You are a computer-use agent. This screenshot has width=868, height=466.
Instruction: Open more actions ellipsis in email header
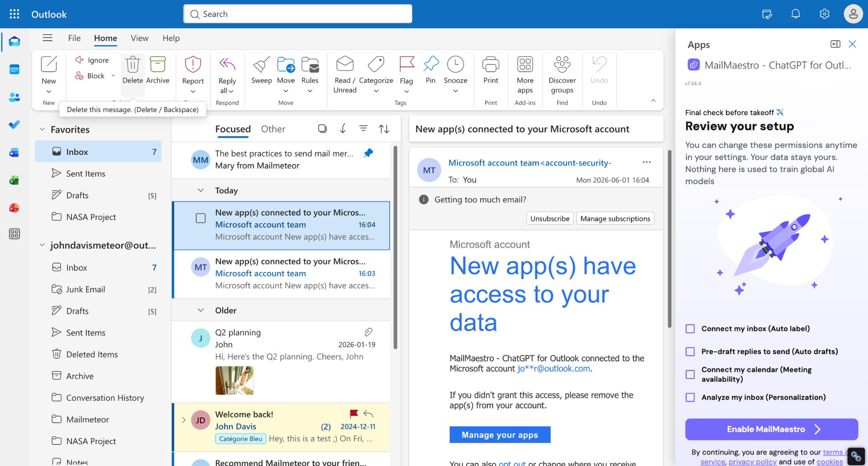pyautogui.click(x=647, y=162)
